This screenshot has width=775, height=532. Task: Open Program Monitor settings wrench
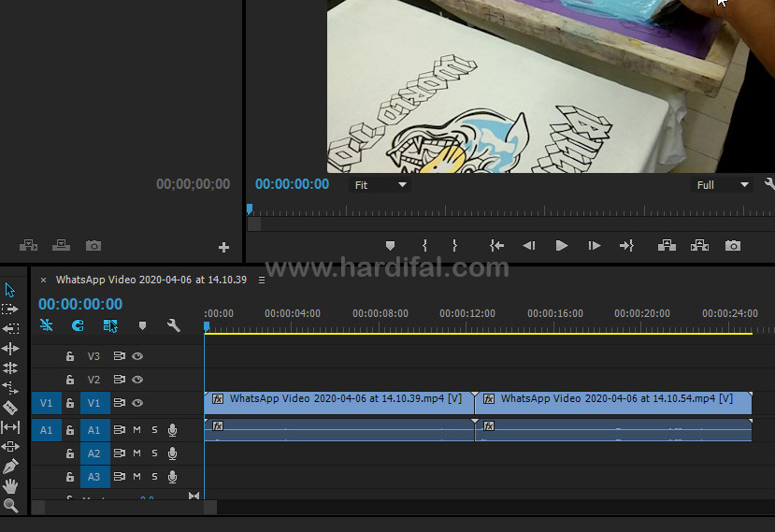[769, 184]
